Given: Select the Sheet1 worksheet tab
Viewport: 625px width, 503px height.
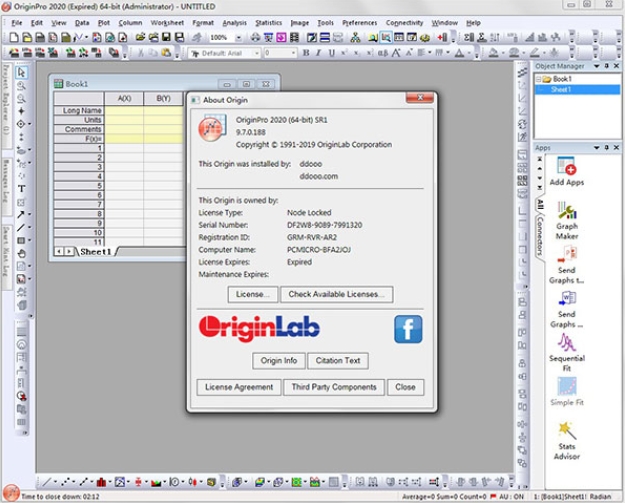Looking at the screenshot, I should (x=95, y=252).
